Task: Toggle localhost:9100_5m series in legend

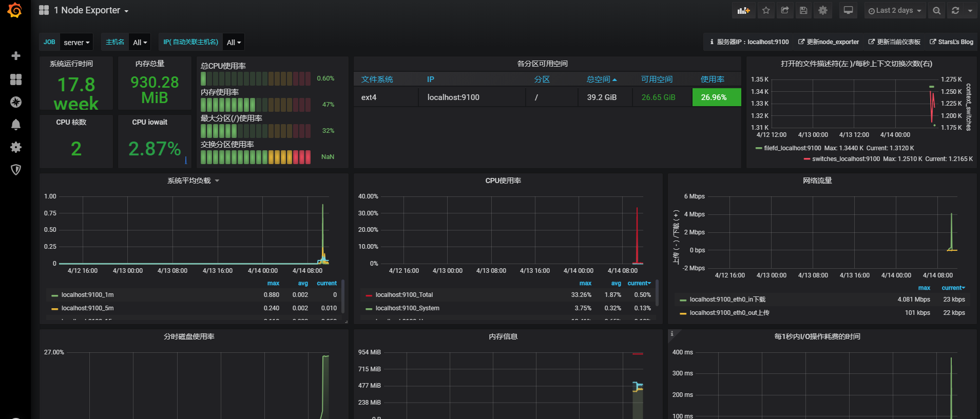Action: click(87, 308)
